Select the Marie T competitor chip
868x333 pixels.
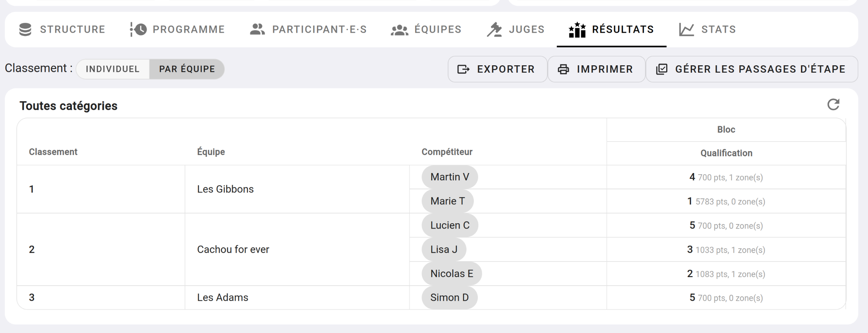[x=447, y=201]
